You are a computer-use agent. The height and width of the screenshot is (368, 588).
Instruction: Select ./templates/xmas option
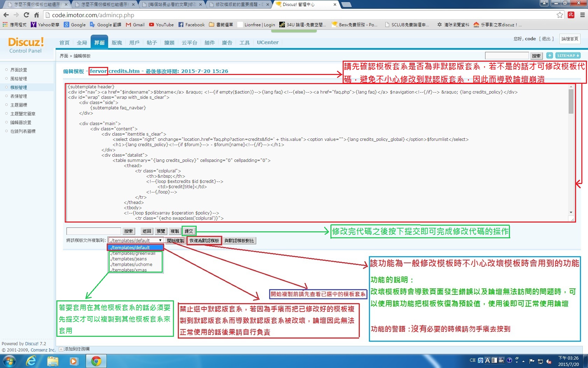pos(135,270)
